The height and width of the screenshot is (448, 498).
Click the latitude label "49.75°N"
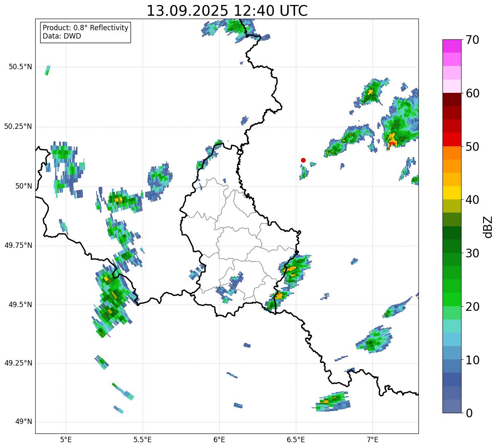click(x=18, y=245)
